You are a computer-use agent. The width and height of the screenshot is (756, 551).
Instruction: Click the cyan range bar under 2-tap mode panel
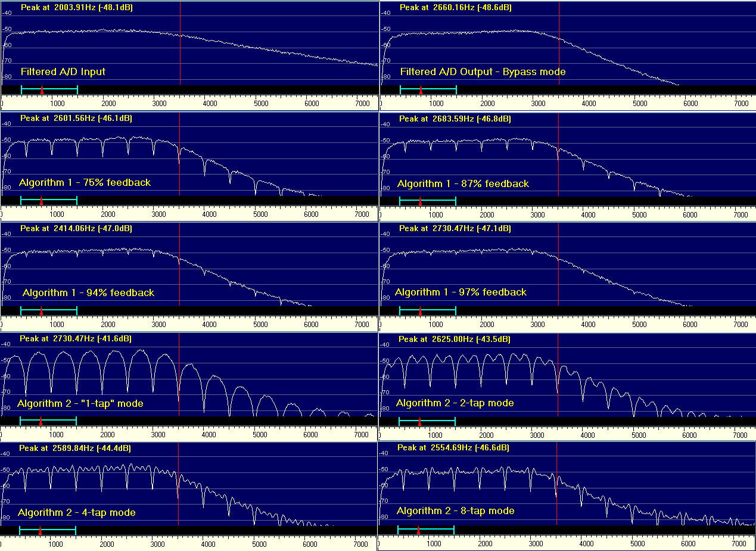click(x=427, y=421)
